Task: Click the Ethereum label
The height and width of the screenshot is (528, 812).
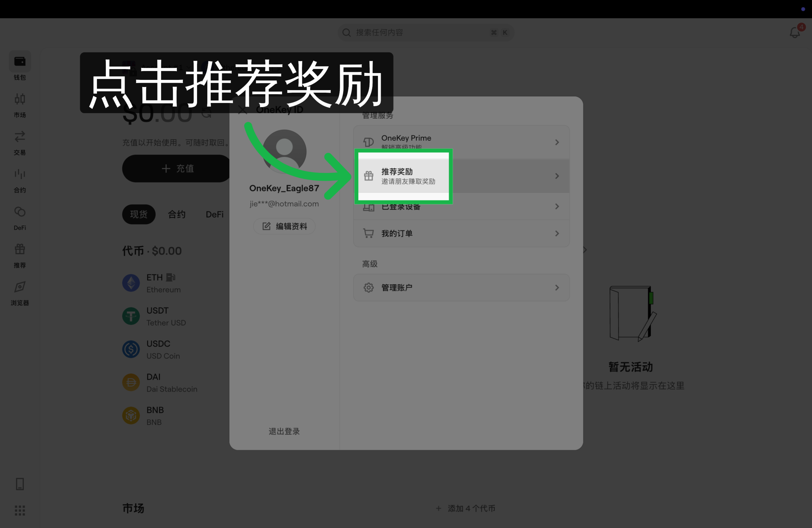Action: click(x=163, y=290)
